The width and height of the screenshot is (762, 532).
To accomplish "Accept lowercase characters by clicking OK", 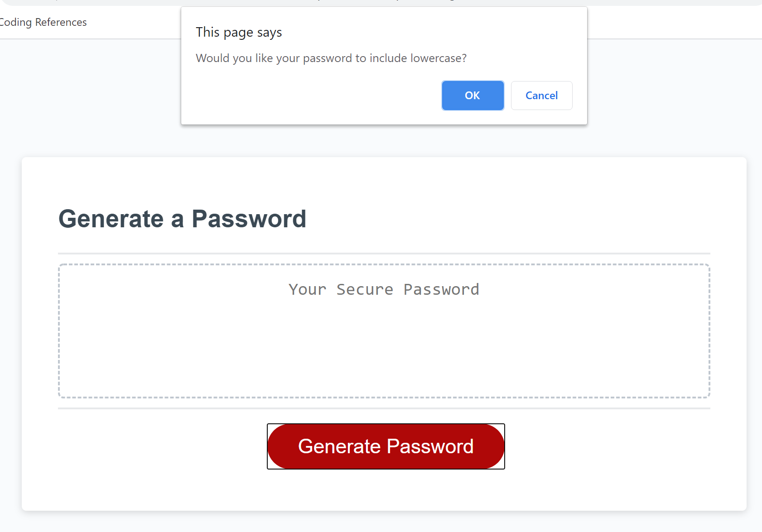I will 473,96.
